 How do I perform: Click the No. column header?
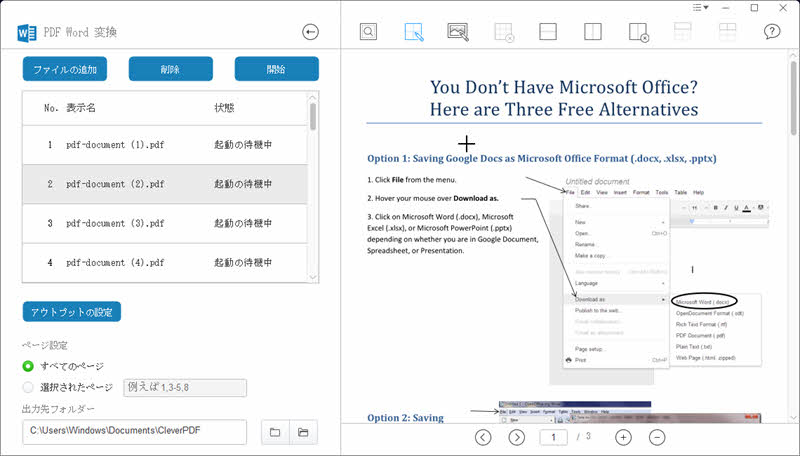(x=51, y=108)
